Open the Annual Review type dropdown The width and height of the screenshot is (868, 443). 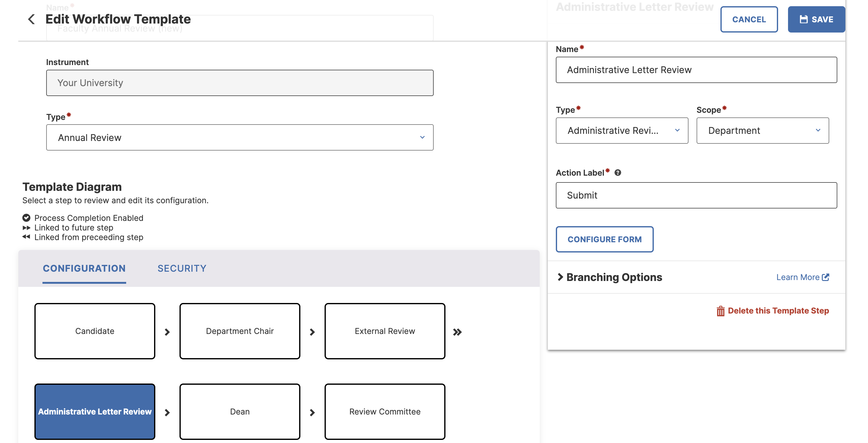pos(240,137)
